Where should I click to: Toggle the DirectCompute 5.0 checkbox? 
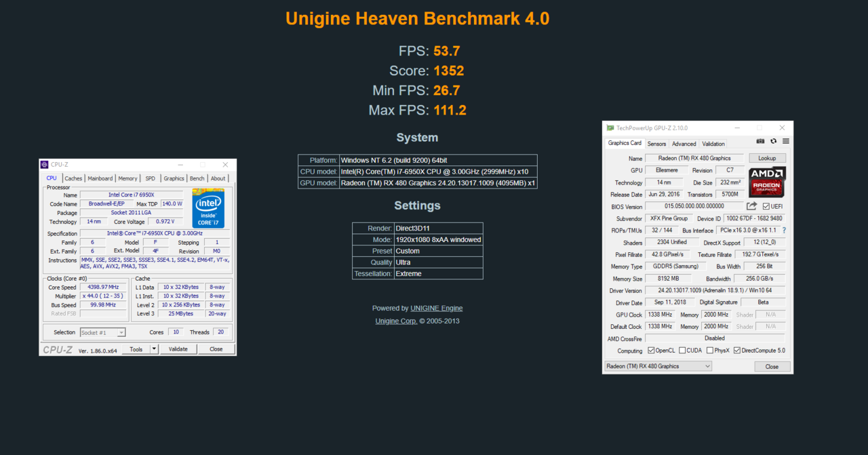click(x=737, y=351)
